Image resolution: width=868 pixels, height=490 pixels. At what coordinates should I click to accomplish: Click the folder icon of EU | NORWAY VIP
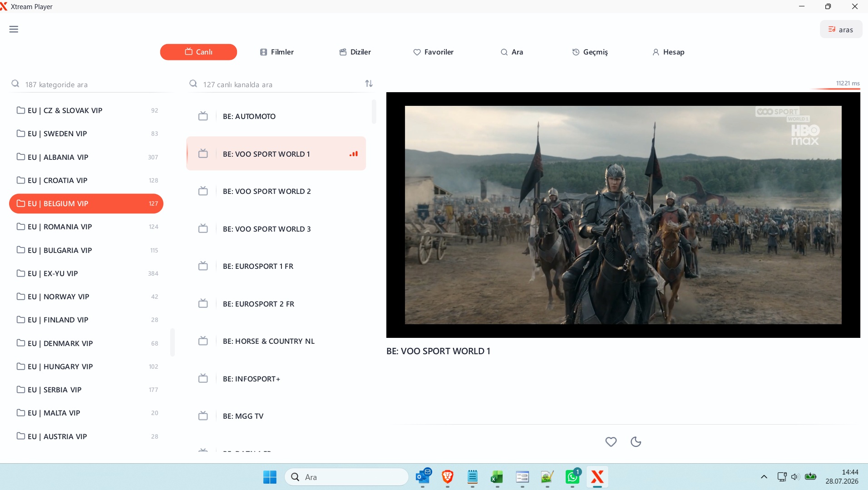(21, 297)
